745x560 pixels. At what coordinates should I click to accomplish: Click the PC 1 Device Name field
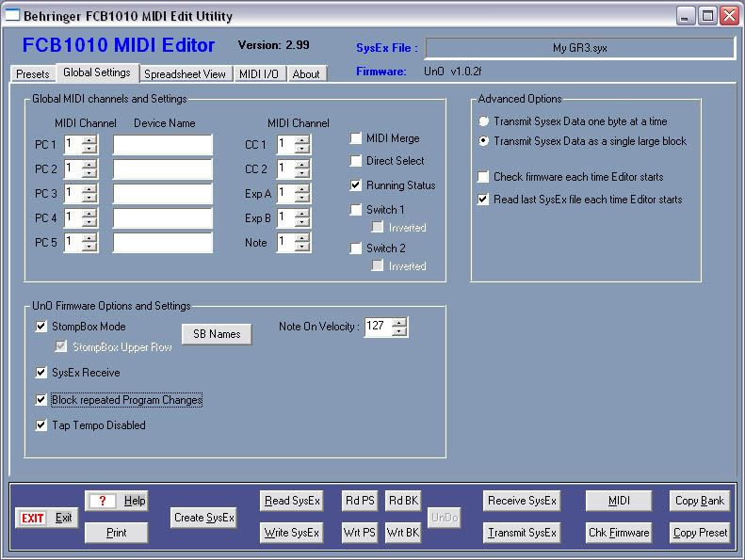tap(163, 144)
